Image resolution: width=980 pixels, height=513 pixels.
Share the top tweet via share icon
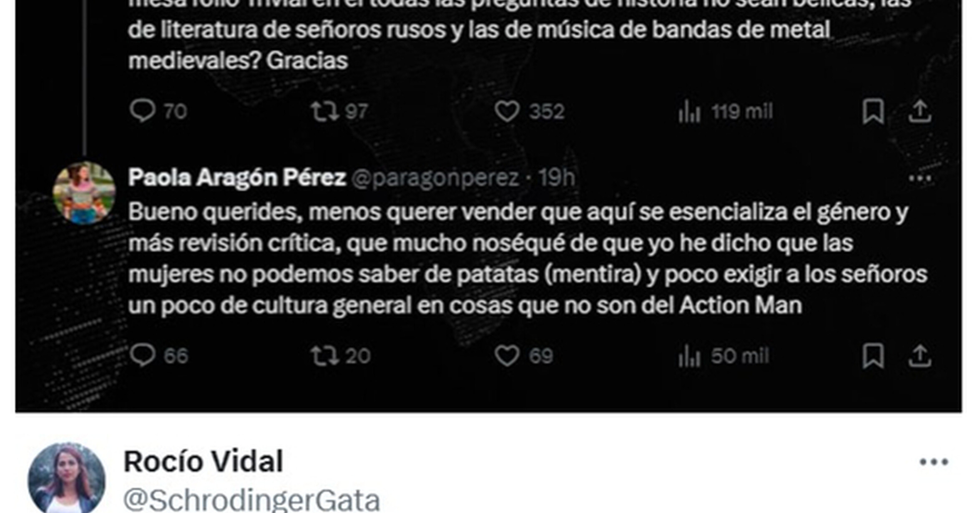click(920, 111)
